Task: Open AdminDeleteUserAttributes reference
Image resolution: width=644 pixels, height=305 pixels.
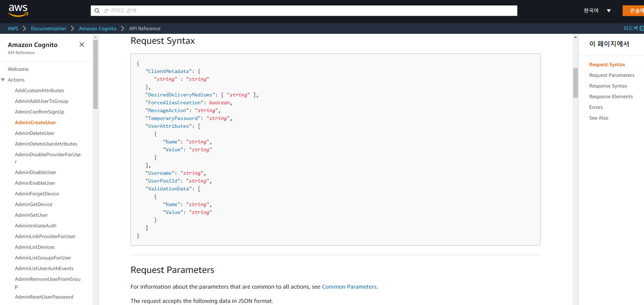Action: tap(46, 144)
